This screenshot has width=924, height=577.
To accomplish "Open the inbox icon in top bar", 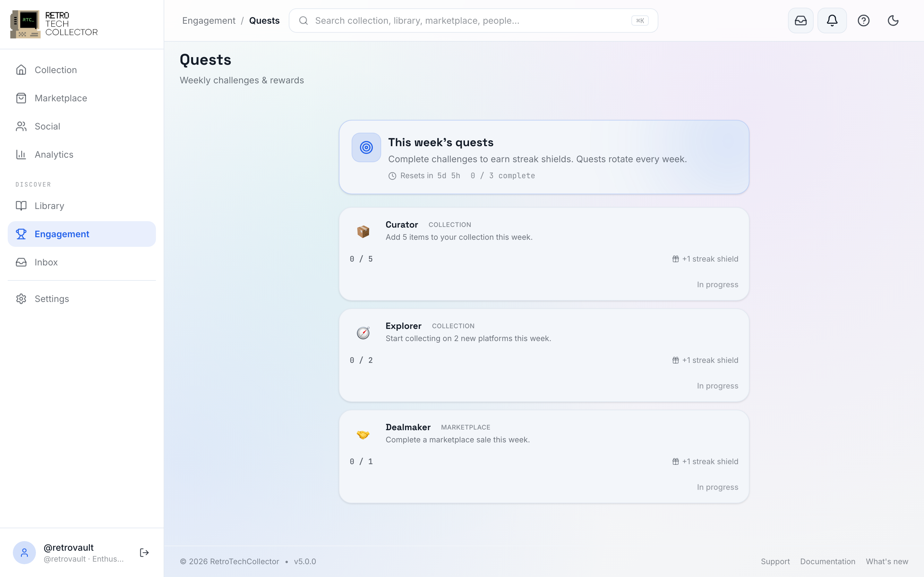I will point(800,21).
